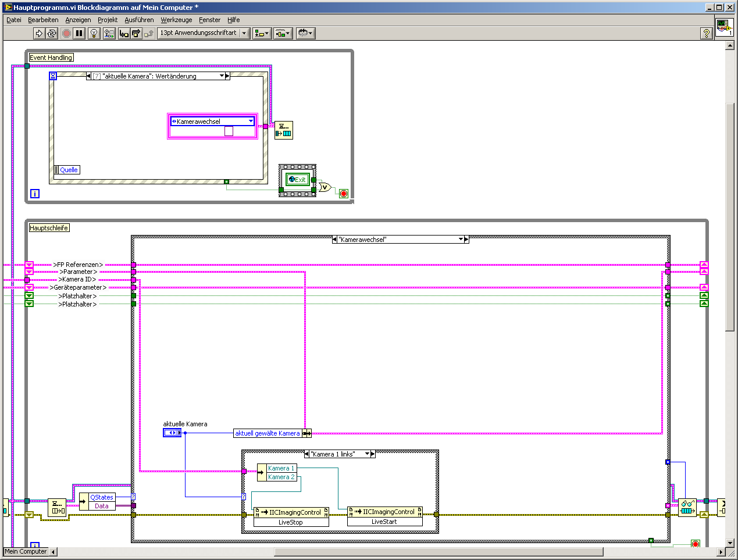Open the "Kamera 1 links" case dropdown

coord(367,454)
